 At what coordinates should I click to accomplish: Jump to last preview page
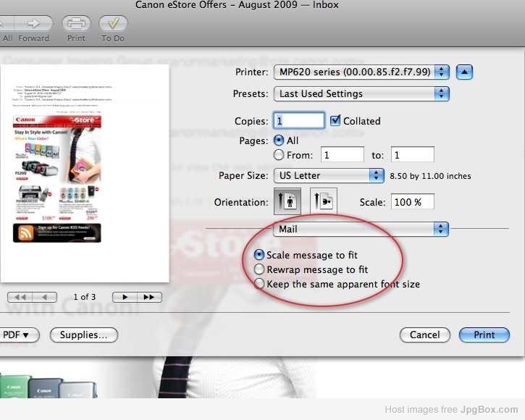point(149,297)
